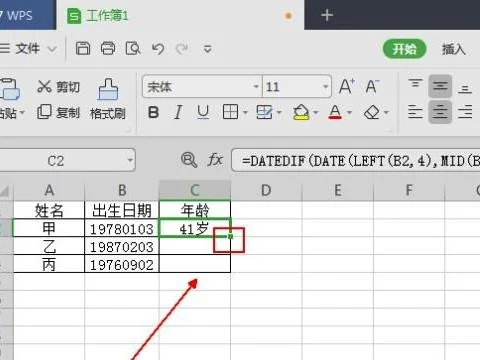Image resolution: width=480 pixels, height=360 pixels.
Task: Expand font color dropdown arrow
Action: point(350,112)
